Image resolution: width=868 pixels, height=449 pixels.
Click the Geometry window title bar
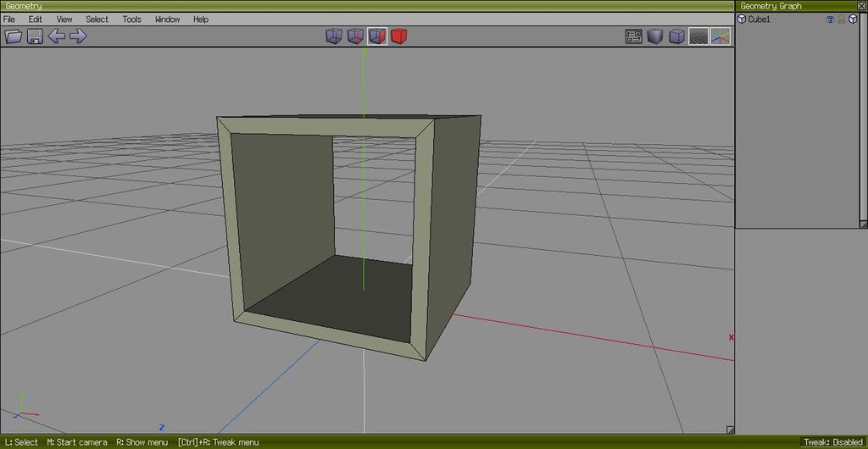[x=367, y=6]
